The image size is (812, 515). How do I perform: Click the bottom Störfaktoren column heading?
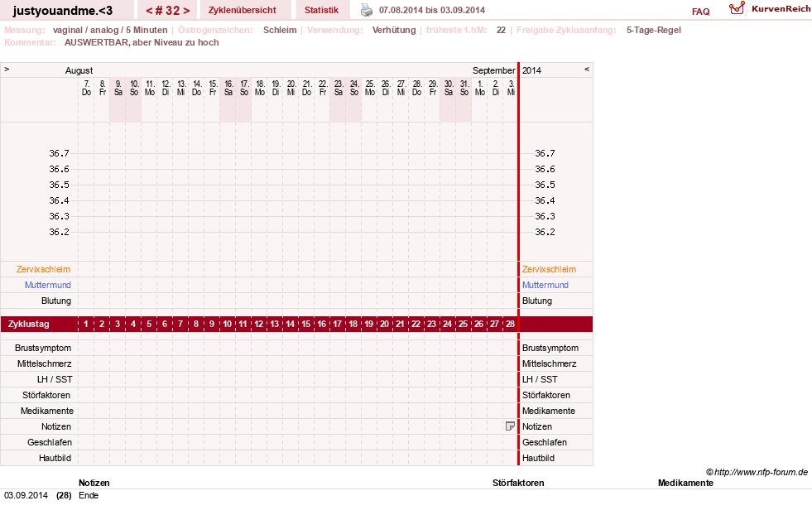coord(518,483)
